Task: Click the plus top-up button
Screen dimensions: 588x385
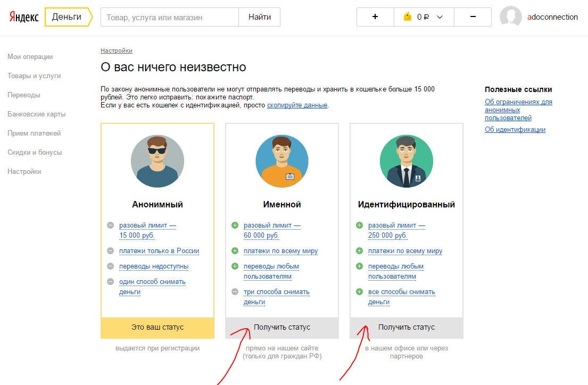Action: (375, 17)
